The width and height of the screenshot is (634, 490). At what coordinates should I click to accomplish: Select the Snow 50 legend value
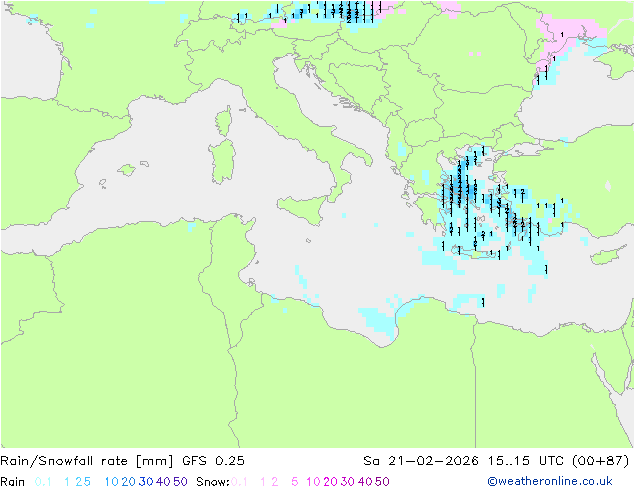click(382, 482)
